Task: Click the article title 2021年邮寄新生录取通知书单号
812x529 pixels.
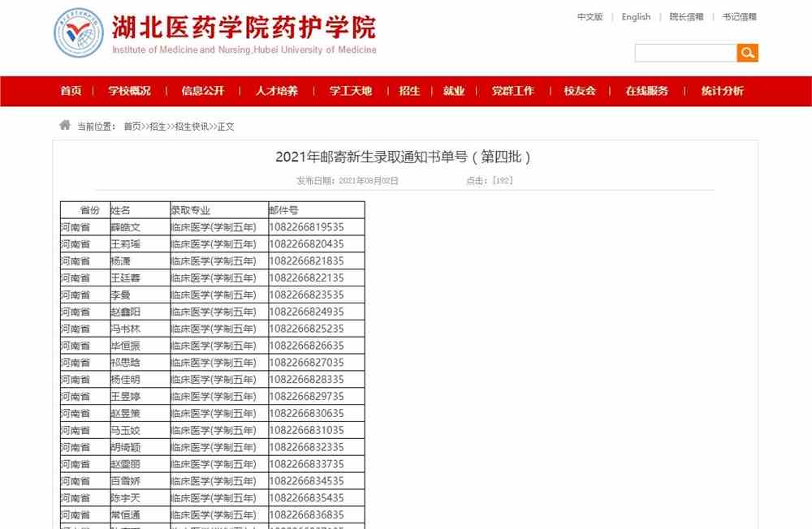Action: (x=403, y=157)
